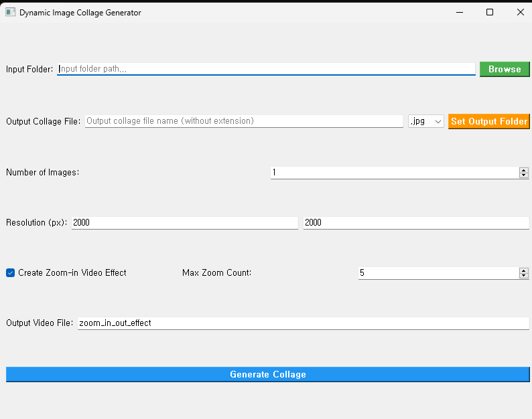Click the Output Collage File name field
The height and width of the screenshot is (419, 532).
(x=244, y=121)
